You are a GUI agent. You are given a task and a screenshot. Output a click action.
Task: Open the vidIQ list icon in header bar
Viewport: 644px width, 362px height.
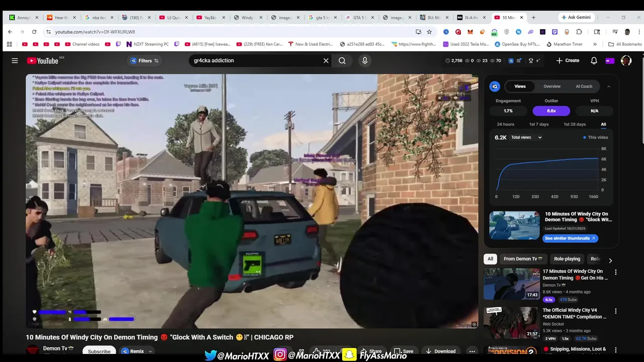tap(520, 60)
